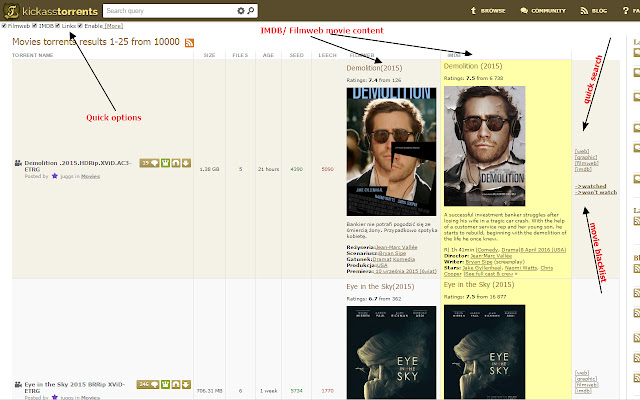Open the Blog menu item
The width and height of the screenshot is (640, 400).
click(594, 11)
